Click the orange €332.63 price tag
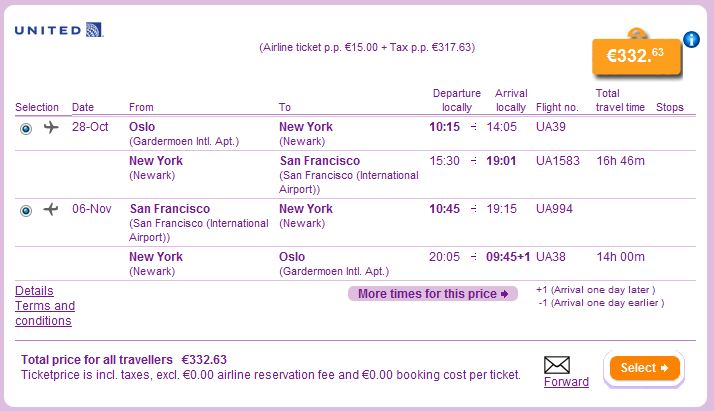 coord(636,56)
